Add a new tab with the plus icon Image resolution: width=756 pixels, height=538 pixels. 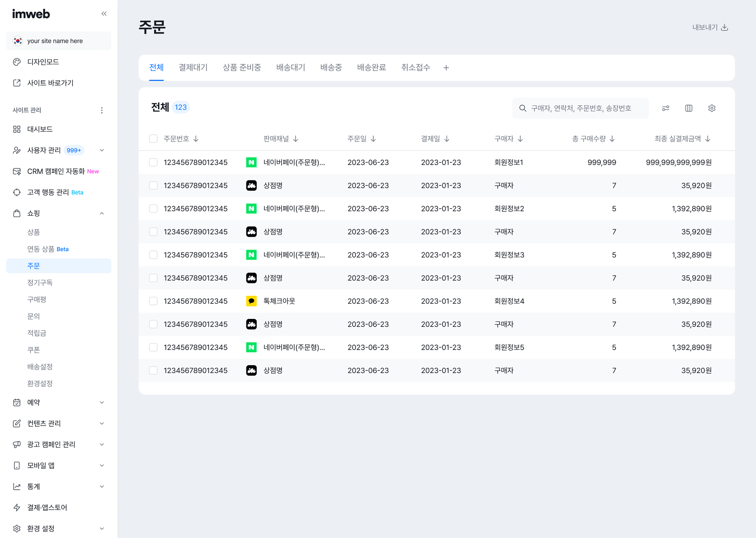pyautogui.click(x=446, y=68)
